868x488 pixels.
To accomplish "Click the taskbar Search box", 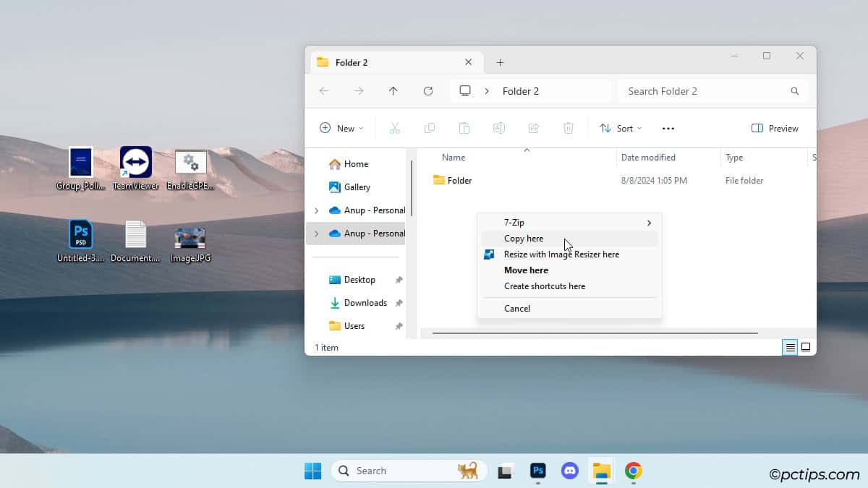I will point(408,471).
